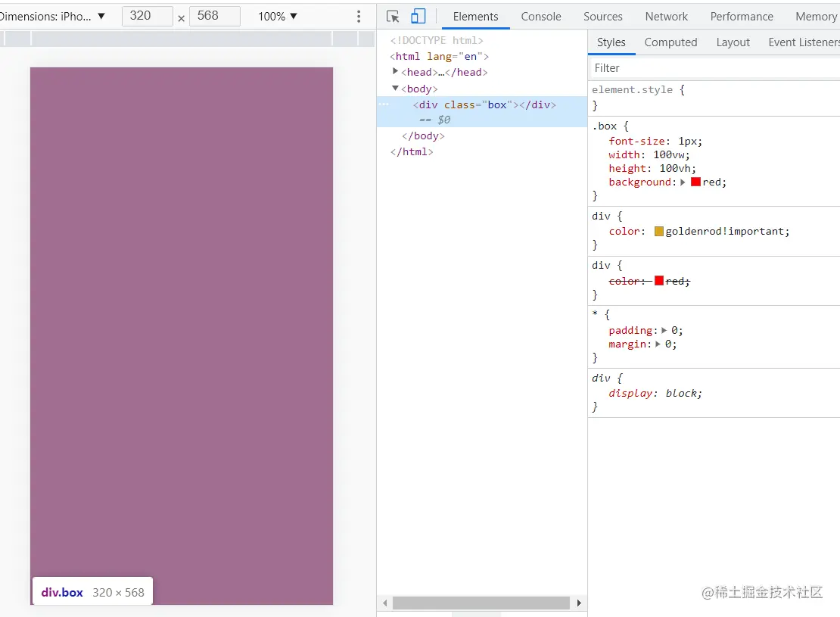
Task: Click the Filter styles input field
Action: 714,68
